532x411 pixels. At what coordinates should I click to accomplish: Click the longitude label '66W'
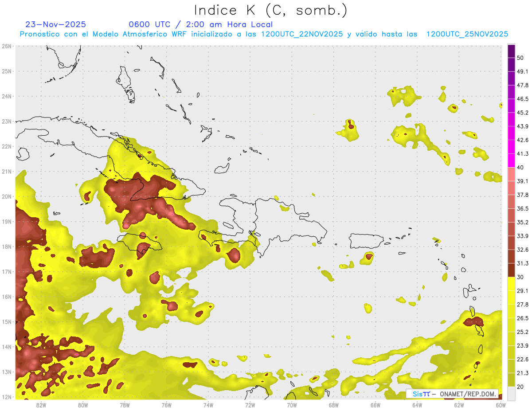376,405
